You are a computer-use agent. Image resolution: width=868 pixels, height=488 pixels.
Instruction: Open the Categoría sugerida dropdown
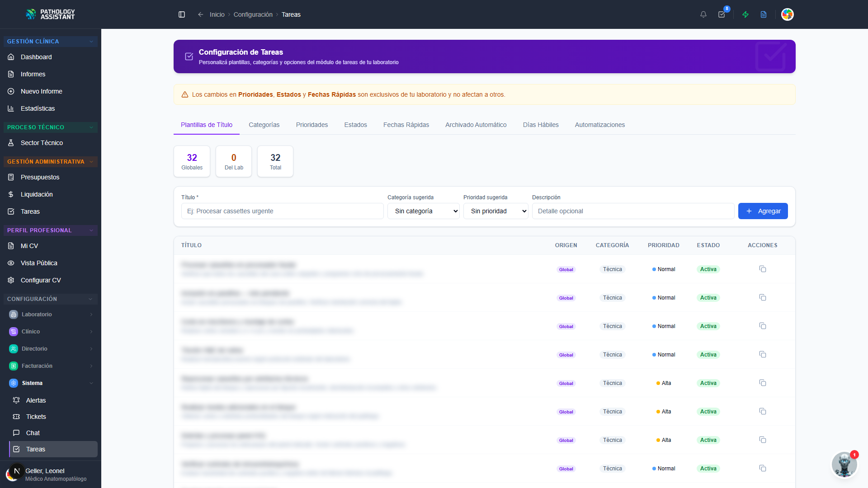tap(424, 211)
